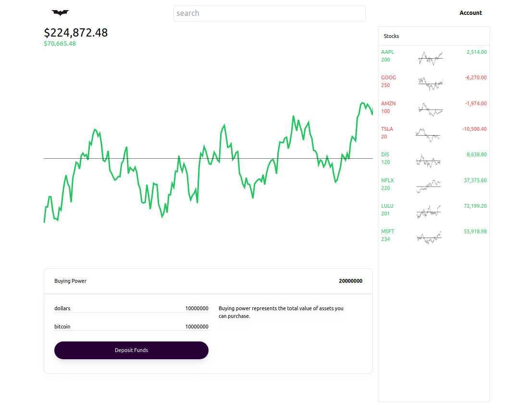
Task: Click the Stocks panel header
Action: (434, 36)
